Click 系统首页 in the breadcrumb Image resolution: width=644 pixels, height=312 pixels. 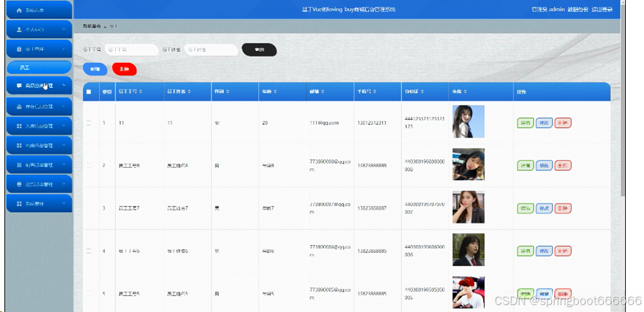coord(91,26)
